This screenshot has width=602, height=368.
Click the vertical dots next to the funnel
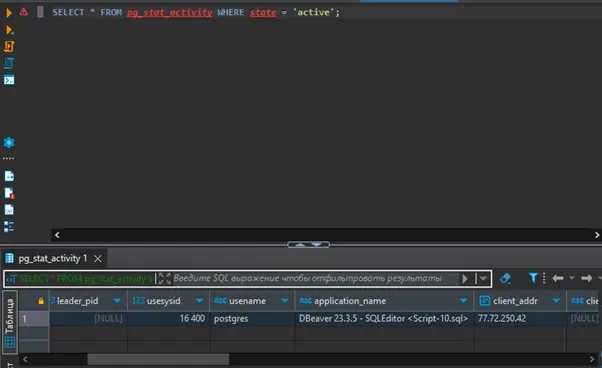544,278
